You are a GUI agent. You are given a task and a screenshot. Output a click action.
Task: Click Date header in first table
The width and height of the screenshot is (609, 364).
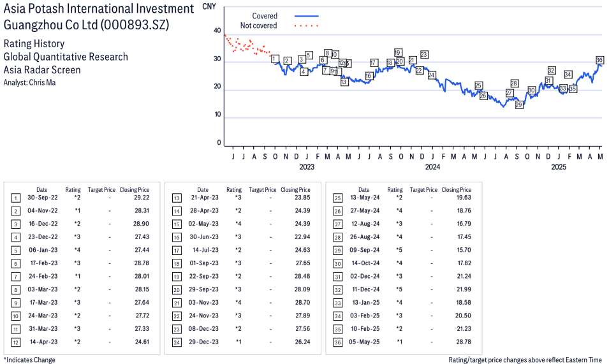pos(42,190)
